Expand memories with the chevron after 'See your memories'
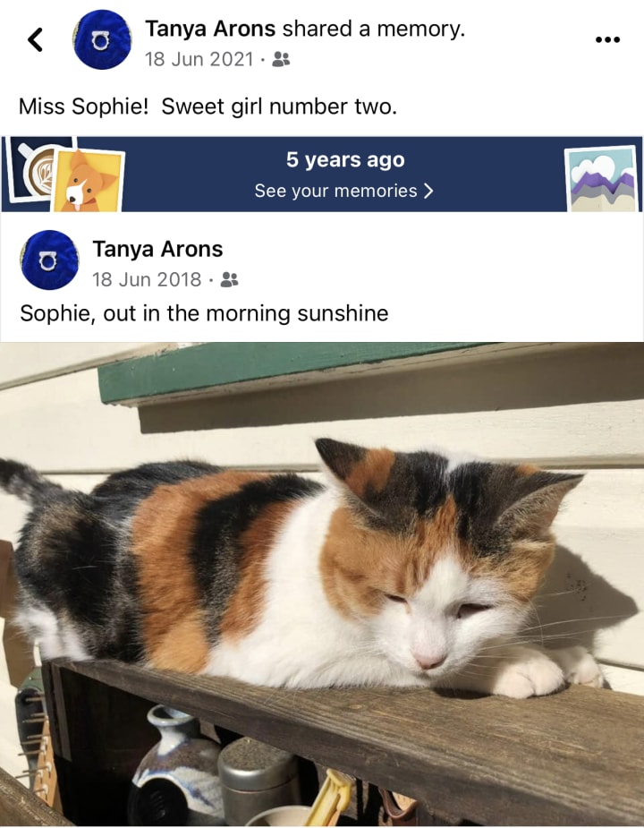The width and height of the screenshot is (644, 828). tap(428, 191)
